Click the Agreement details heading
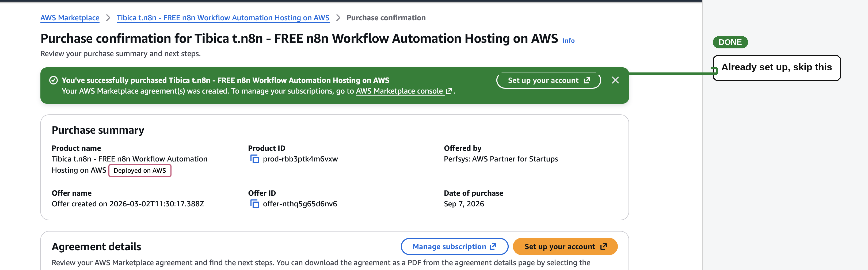 pos(96,246)
